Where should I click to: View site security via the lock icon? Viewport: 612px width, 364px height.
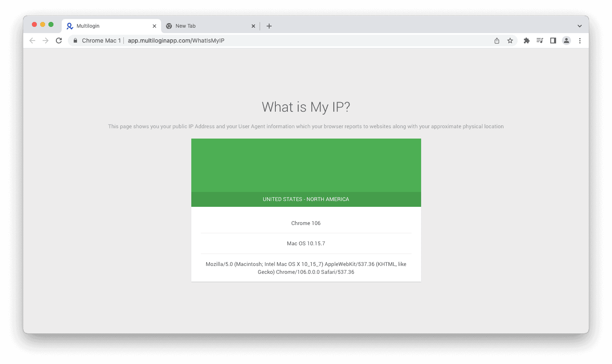[75, 41]
